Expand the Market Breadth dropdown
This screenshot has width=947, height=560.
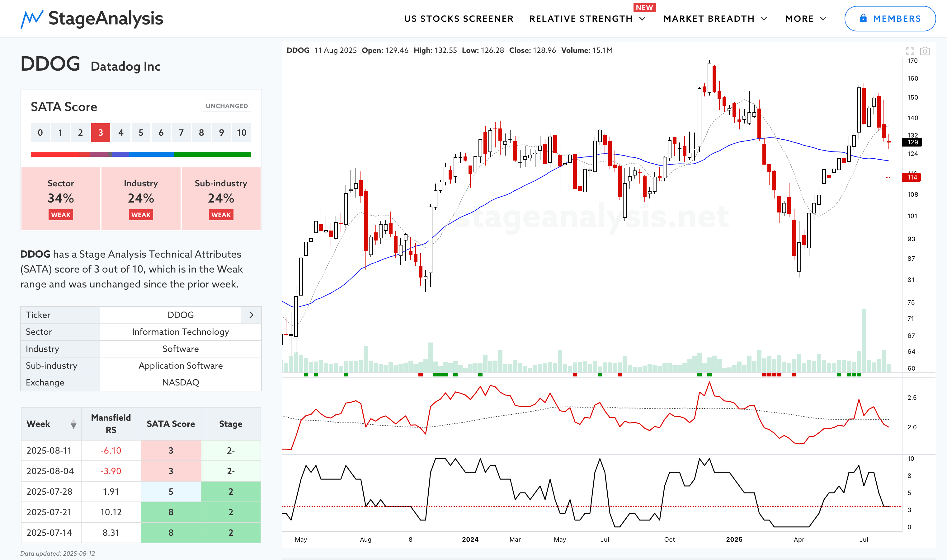[764, 19]
